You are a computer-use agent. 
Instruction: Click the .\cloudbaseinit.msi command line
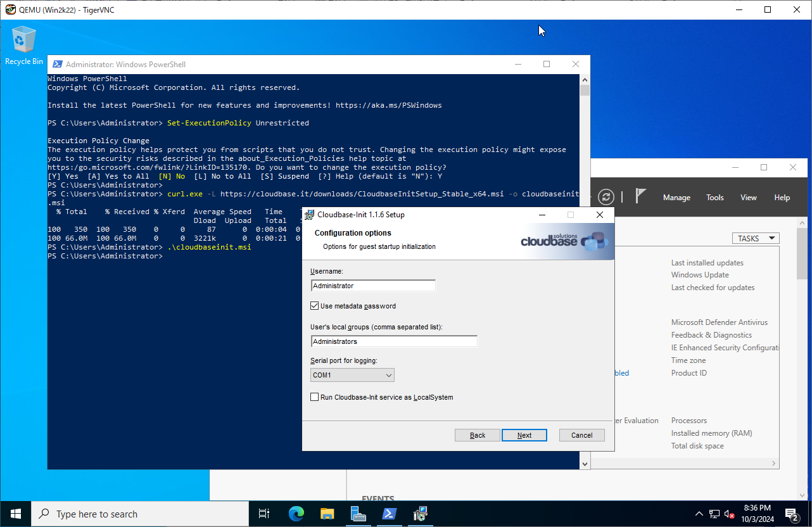[x=209, y=247]
